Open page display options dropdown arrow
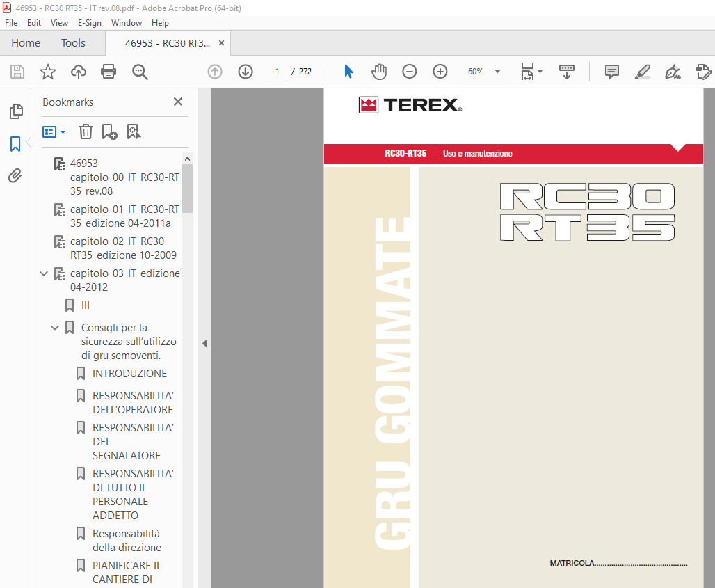The image size is (715, 588). (540, 72)
